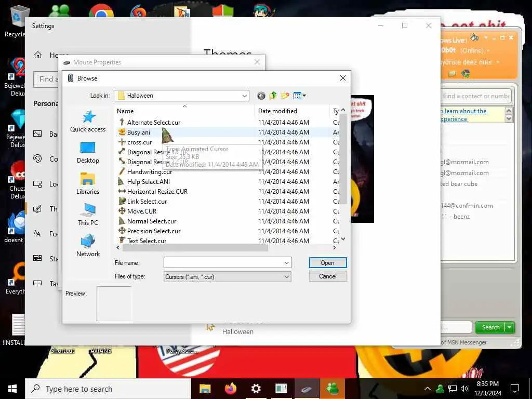
Task: Open Lock screen icon in Settings
Action: 37,184
